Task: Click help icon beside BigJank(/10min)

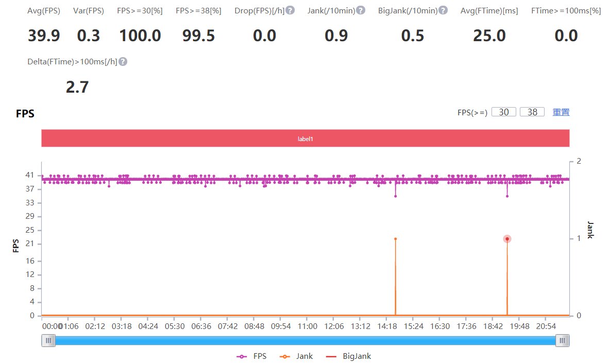Action: (443, 10)
